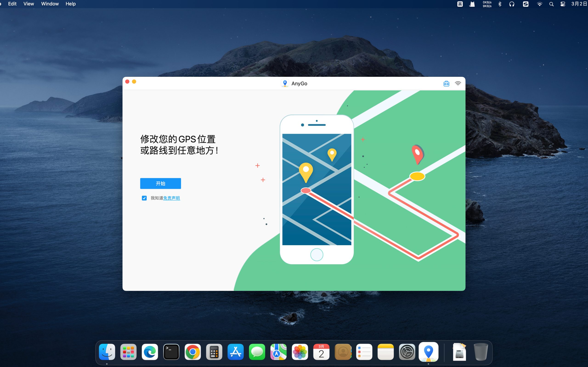
Task: Open the toolkit icon in AnyGo title bar
Action: pyautogui.click(x=447, y=83)
